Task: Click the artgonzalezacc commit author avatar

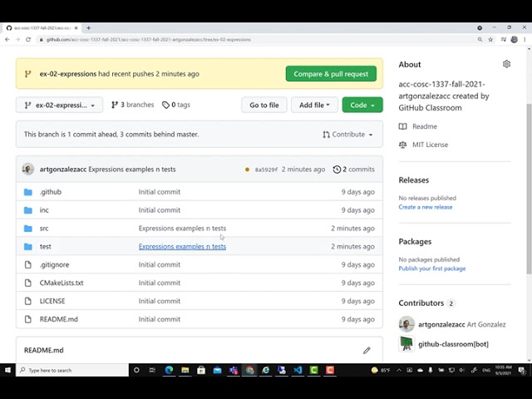Action: 27,169
